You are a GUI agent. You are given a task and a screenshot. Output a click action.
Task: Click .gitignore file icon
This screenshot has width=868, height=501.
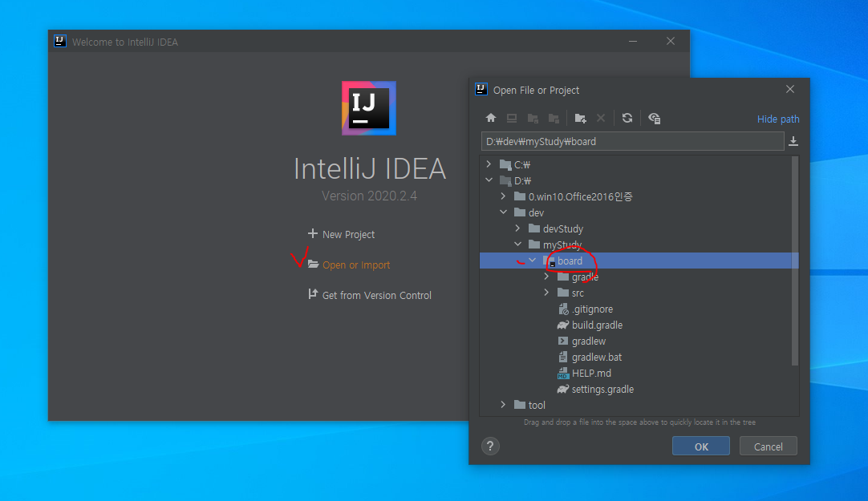563,309
